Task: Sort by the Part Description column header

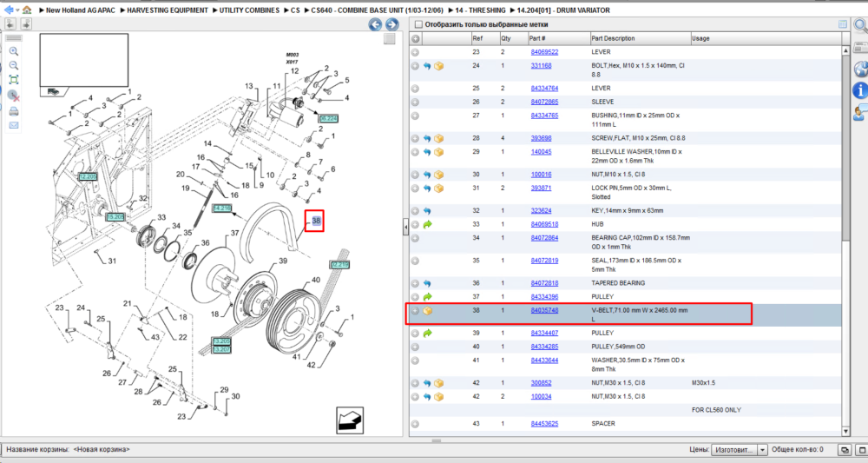Action: (640, 39)
